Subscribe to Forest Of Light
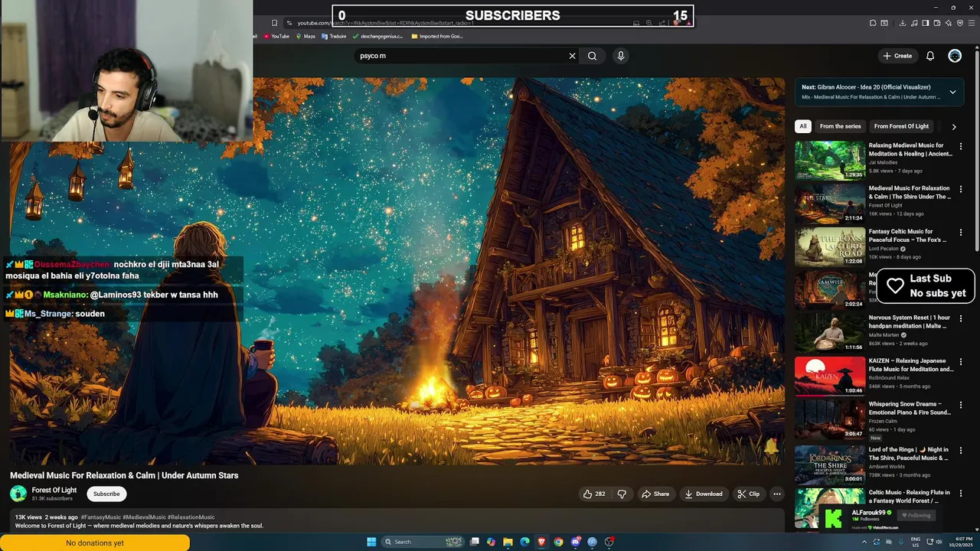The height and width of the screenshot is (551, 980). pos(106,494)
